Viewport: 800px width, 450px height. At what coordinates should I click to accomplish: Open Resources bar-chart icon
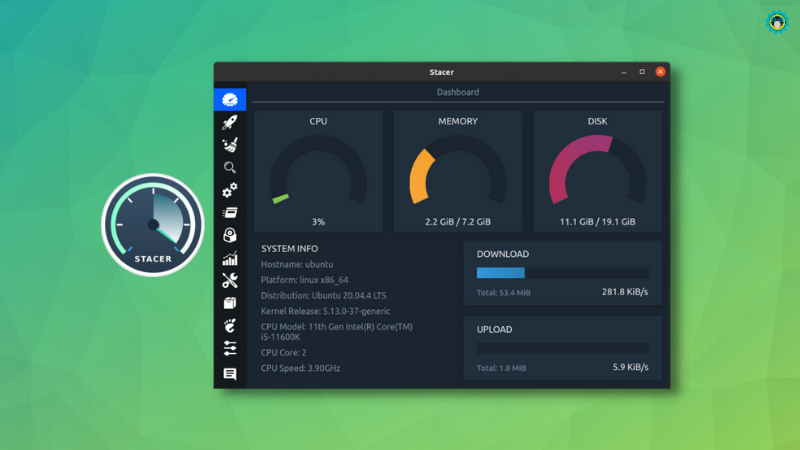[x=230, y=258]
